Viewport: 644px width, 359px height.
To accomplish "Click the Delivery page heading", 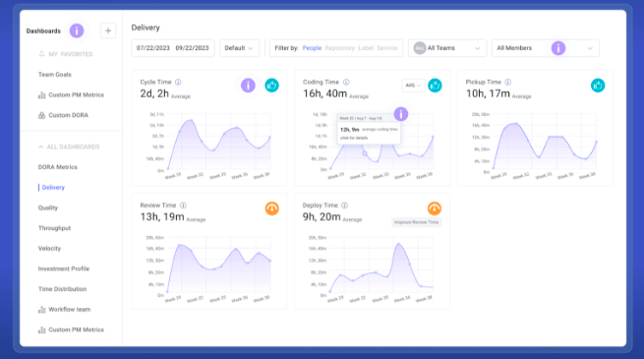I will coord(146,28).
